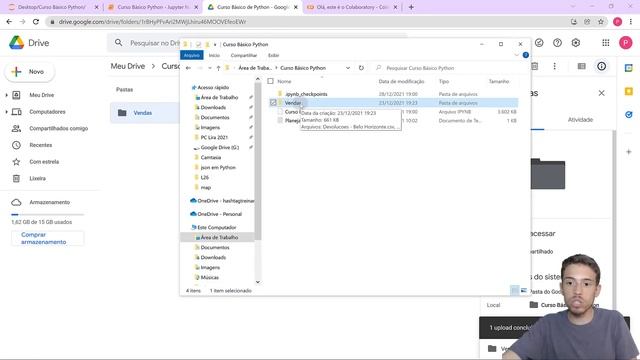Select Google Drive (G:) in Explorer tree
Image resolution: width=640 pixels, height=360 pixels.
click(x=220, y=147)
